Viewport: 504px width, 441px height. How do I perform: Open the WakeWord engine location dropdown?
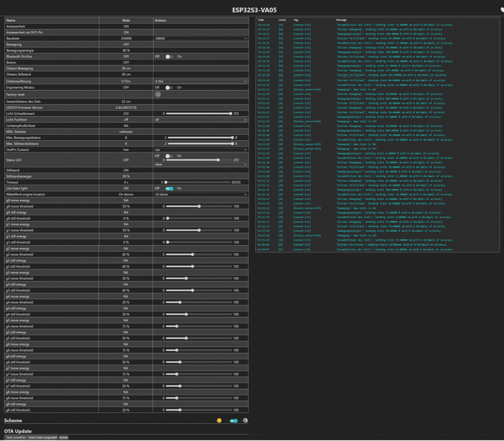(200, 194)
